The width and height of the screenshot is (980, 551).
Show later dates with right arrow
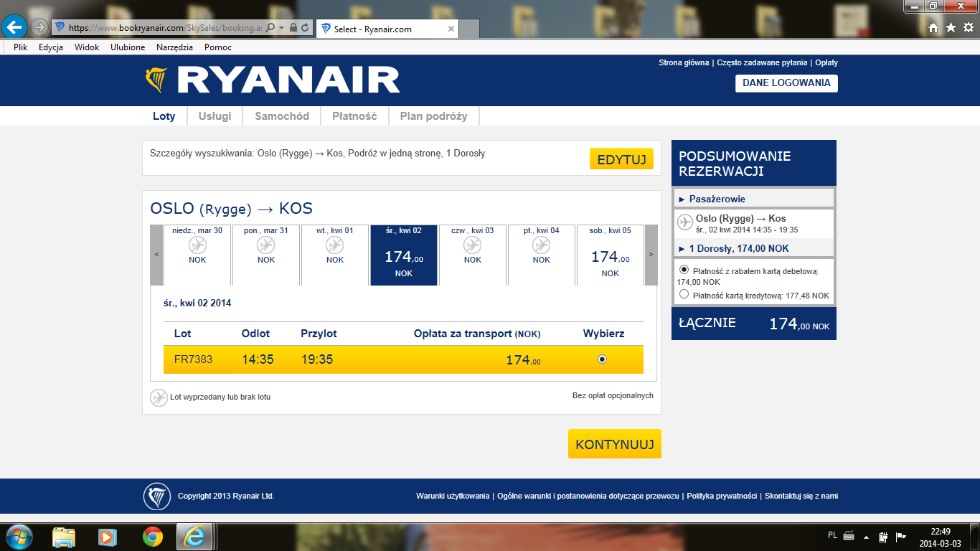(x=651, y=255)
